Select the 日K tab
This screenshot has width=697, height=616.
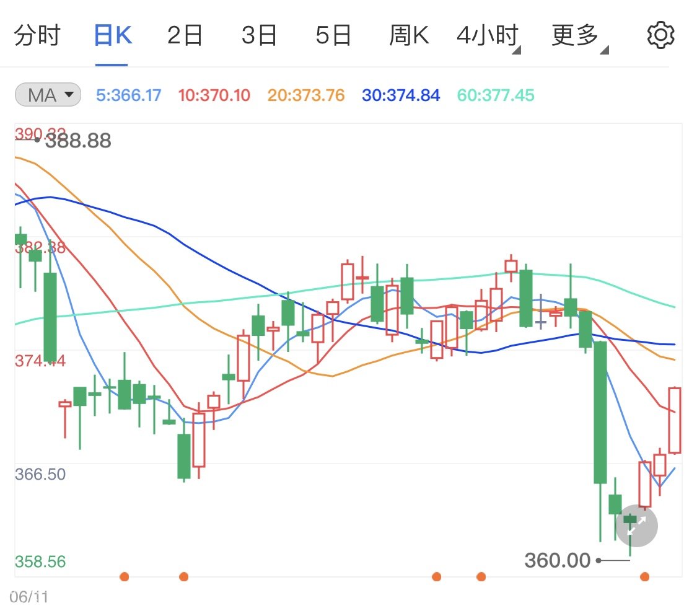(112, 36)
